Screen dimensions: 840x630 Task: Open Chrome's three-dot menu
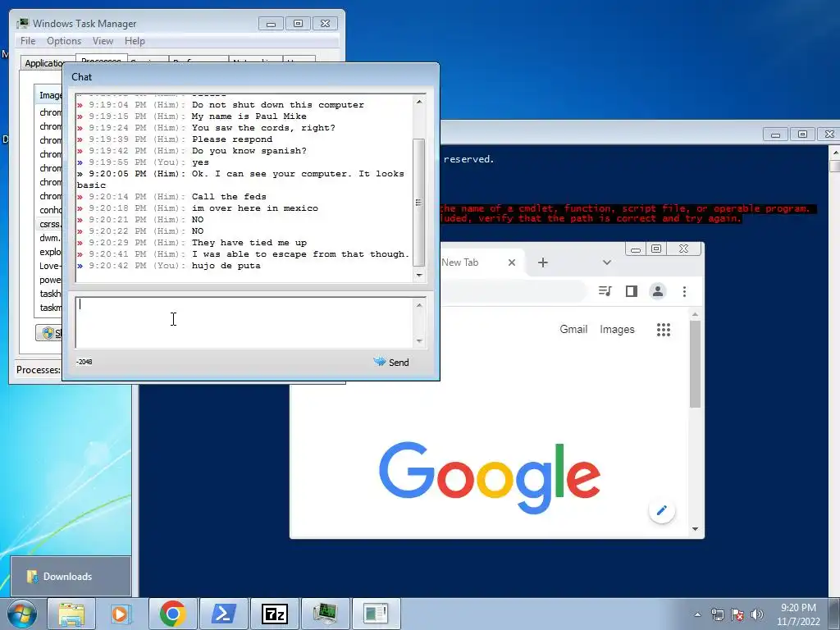point(684,291)
